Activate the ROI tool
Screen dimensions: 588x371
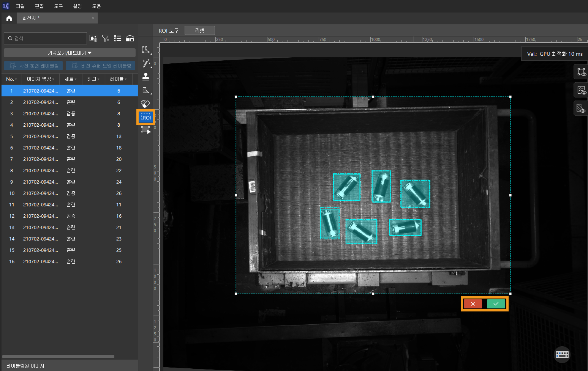click(146, 117)
